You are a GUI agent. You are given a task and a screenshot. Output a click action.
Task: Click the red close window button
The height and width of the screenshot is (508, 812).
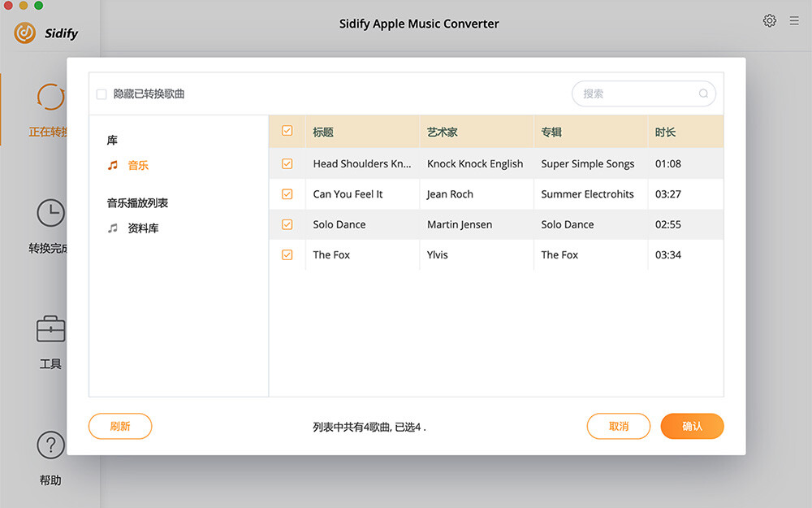click(8, 5)
